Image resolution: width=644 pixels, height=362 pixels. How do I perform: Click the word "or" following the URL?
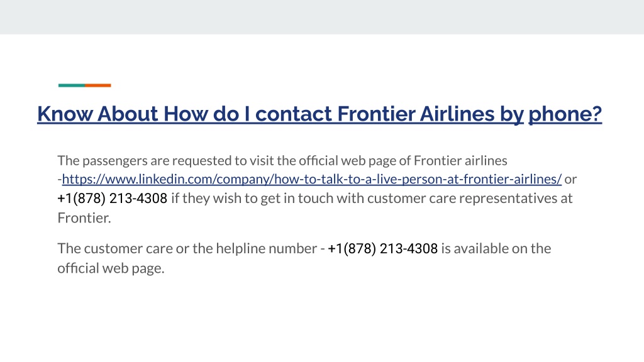(x=570, y=179)
